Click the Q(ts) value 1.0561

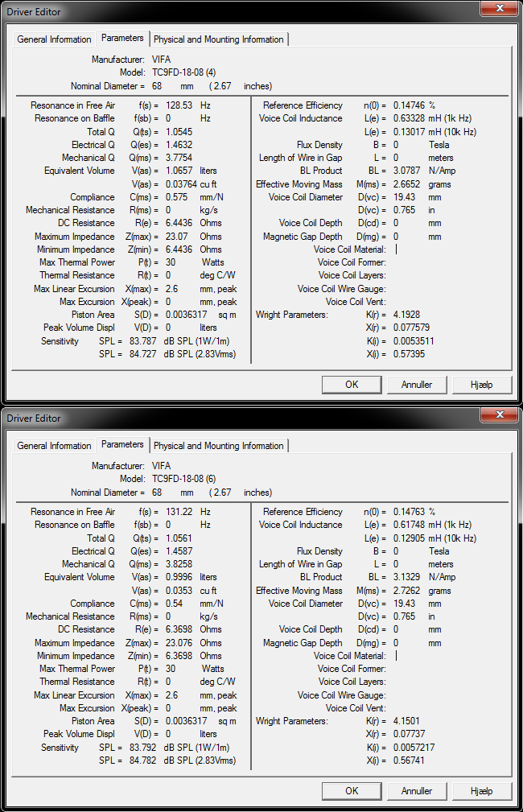(179, 538)
